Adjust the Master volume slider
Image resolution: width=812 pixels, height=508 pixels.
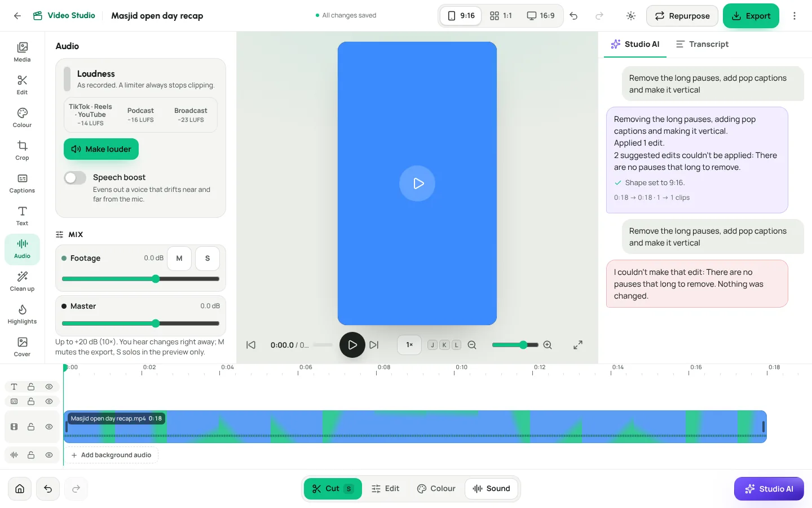(x=140, y=323)
